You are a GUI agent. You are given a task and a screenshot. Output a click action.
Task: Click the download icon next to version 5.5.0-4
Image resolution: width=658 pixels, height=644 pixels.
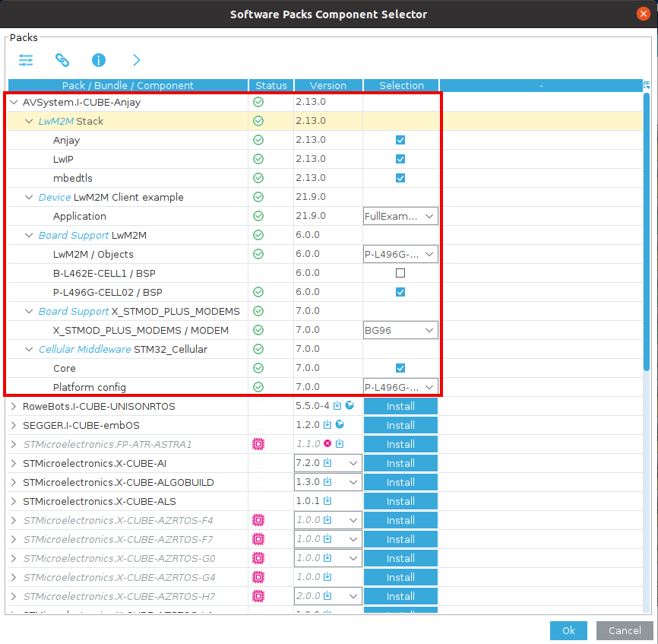click(x=337, y=405)
